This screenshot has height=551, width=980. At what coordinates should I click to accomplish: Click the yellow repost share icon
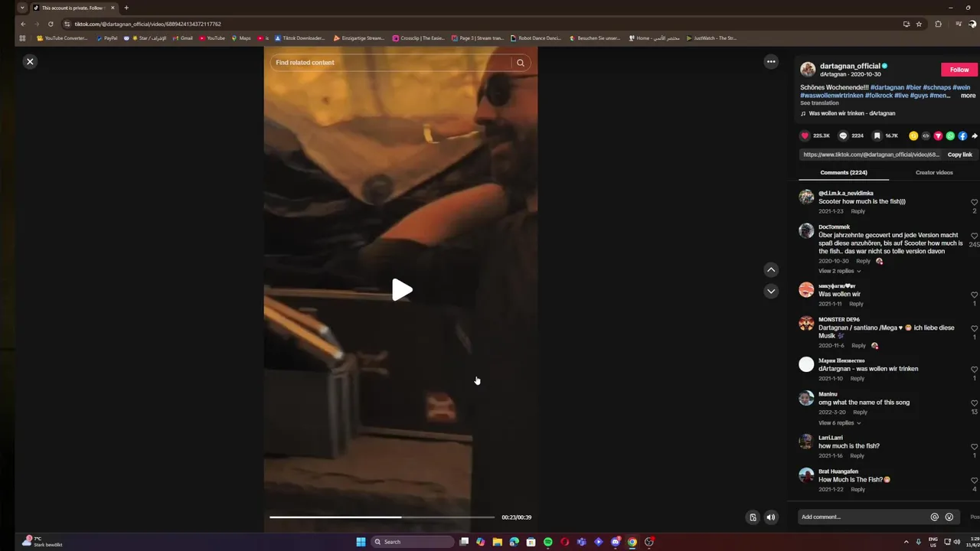click(913, 135)
